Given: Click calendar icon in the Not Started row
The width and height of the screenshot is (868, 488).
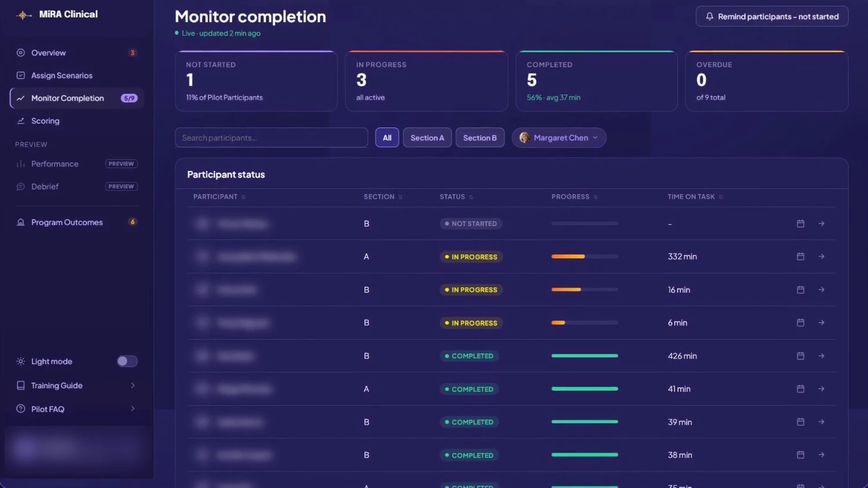Looking at the screenshot, I should (x=800, y=223).
